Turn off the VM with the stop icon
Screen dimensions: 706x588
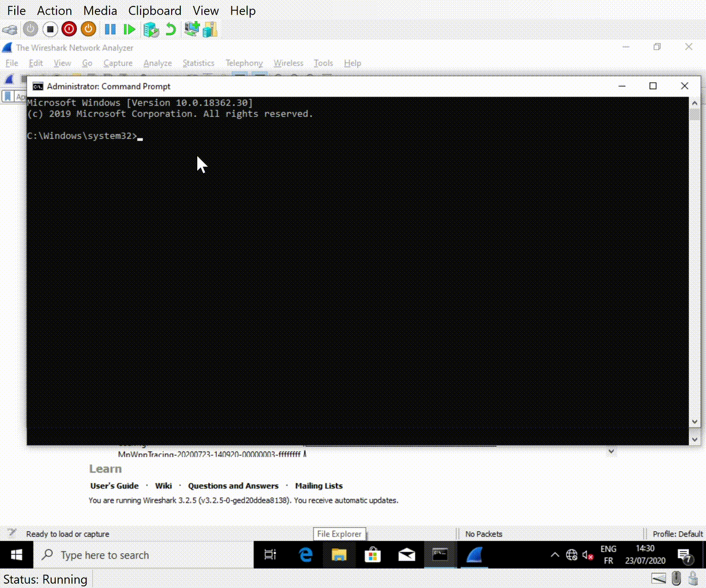tap(50, 29)
